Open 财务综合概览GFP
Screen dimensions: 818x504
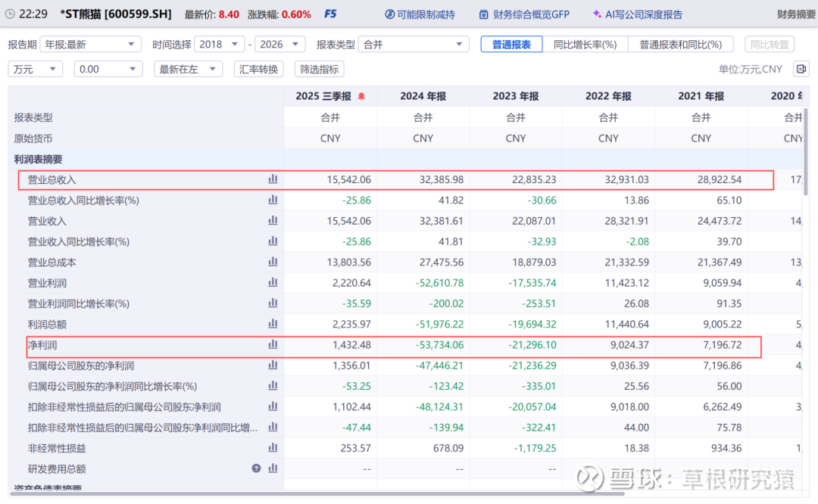tap(523, 14)
